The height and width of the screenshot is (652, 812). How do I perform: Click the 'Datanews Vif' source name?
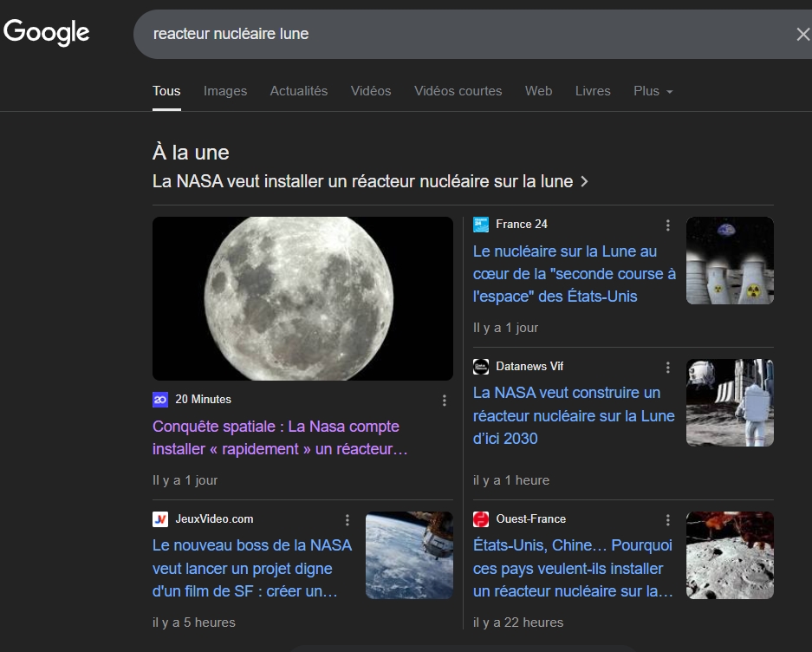[x=529, y=367]
